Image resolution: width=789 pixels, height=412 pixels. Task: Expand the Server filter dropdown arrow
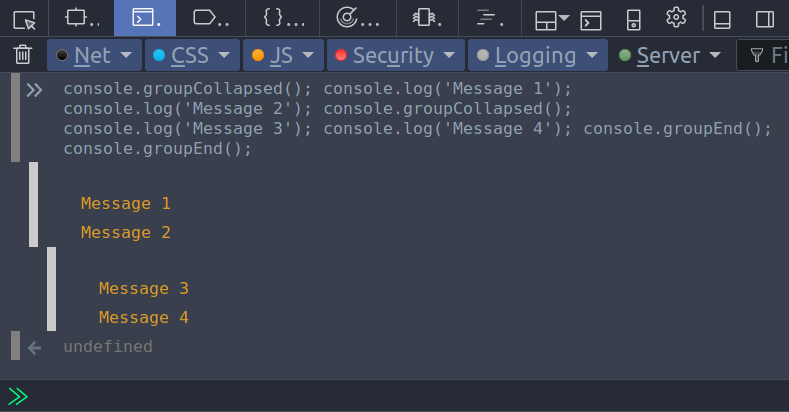coord(715,55)
